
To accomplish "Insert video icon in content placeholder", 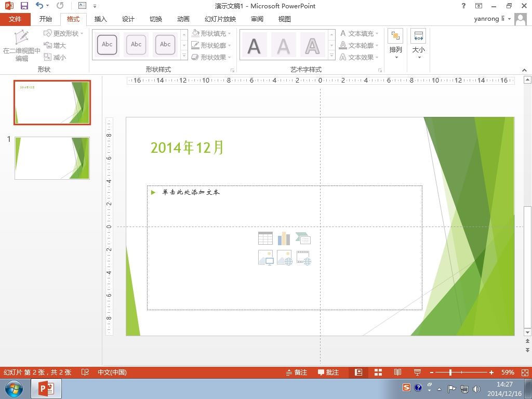I will (303, 258).
